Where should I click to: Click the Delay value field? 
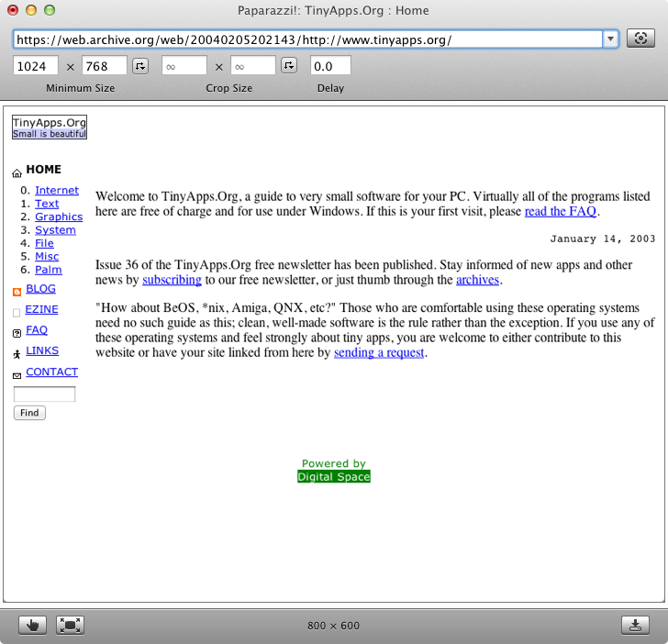[331, 66]
